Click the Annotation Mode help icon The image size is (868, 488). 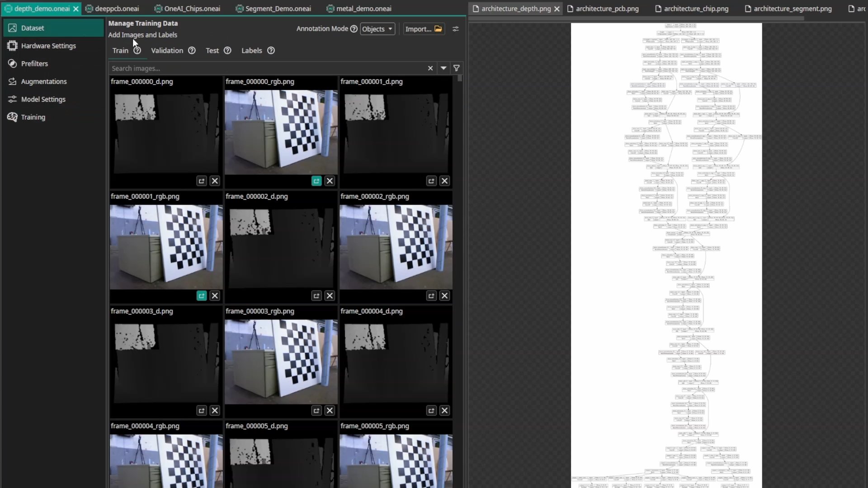[x=353, y=28]
